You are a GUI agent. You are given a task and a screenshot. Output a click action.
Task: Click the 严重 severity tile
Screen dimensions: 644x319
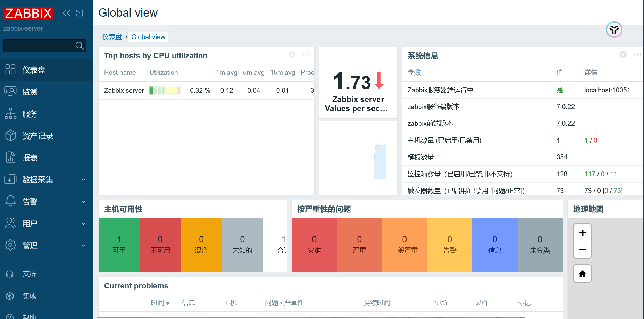(359, 245)
